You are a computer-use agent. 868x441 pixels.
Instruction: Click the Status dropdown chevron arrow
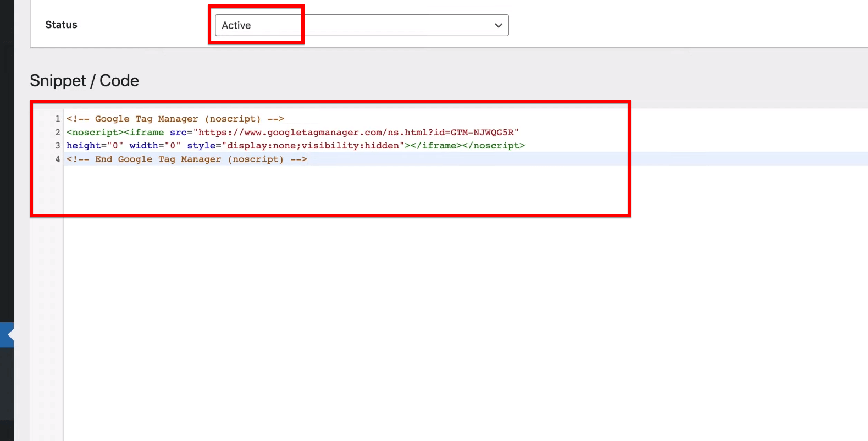[498, 25]
